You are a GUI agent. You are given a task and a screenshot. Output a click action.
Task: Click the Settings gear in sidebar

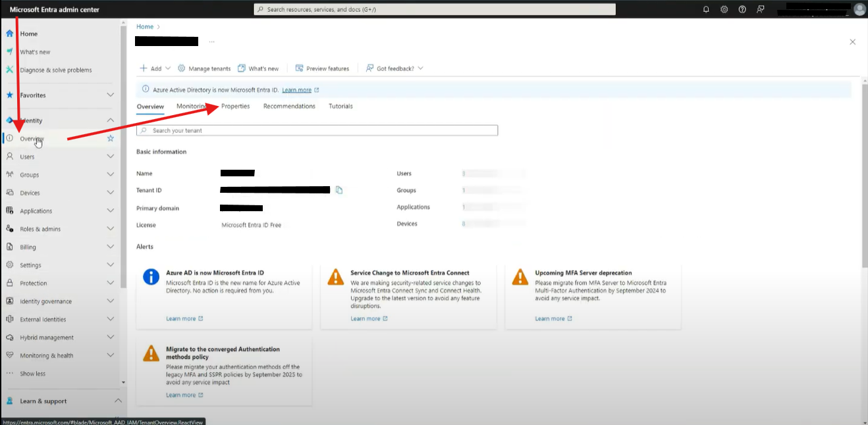[9, 265]
